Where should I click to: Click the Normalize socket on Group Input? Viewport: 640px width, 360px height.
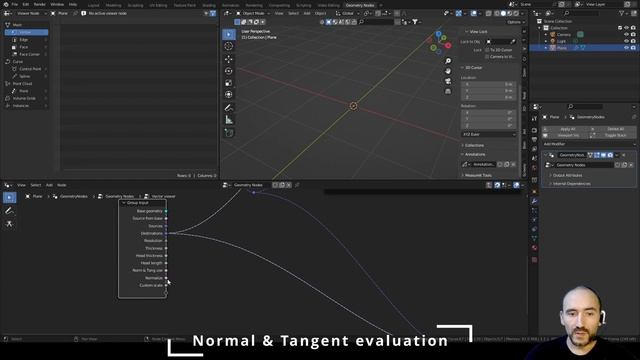pyautogui.click(x=166, y=278)
